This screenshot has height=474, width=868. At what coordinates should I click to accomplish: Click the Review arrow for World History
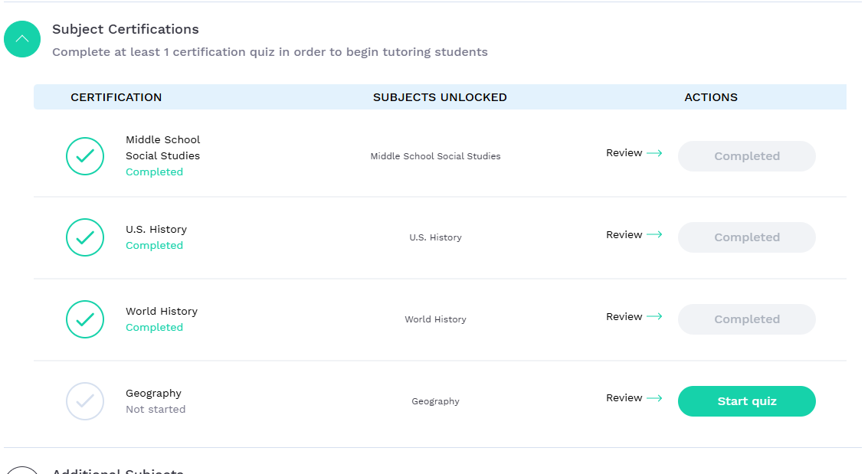pyautogui.click(x=654, y=316)
